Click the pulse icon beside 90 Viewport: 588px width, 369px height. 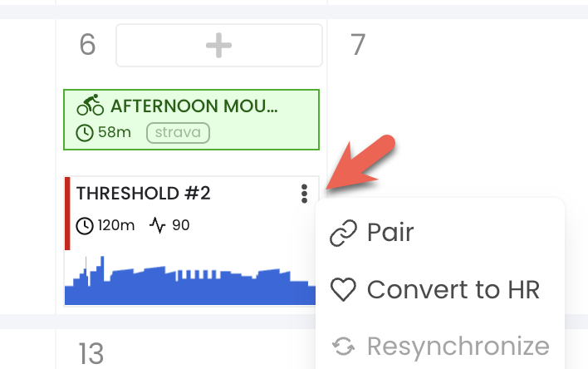pos(158,225)
